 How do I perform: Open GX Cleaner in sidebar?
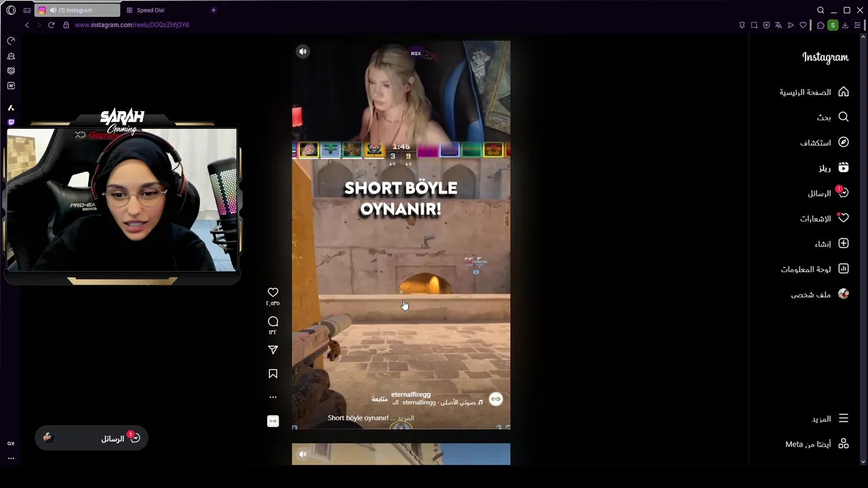click(x=11, y=56)
